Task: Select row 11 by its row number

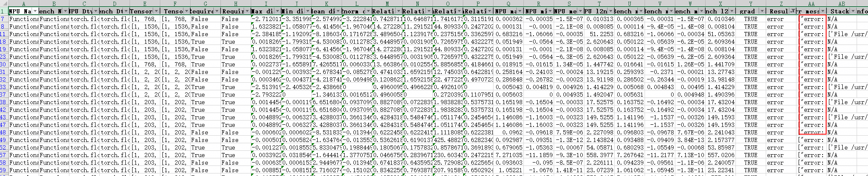Action: pyautogui.click(x=4, y=34)
